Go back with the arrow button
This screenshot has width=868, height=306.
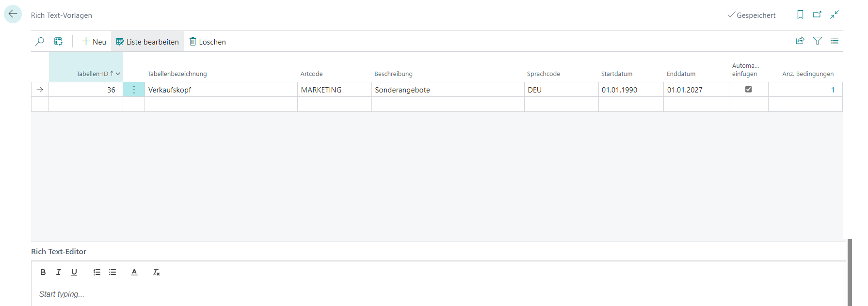pos(13,14)
